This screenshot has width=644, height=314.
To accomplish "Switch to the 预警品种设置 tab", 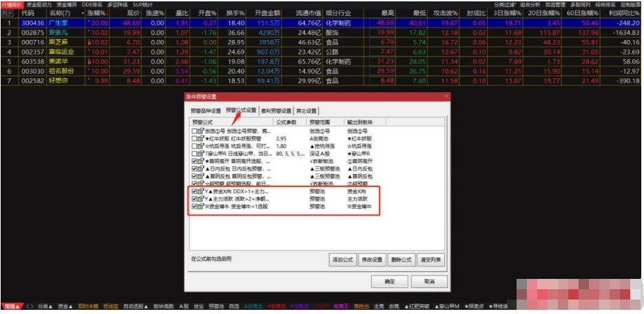I will click(206, 110).
